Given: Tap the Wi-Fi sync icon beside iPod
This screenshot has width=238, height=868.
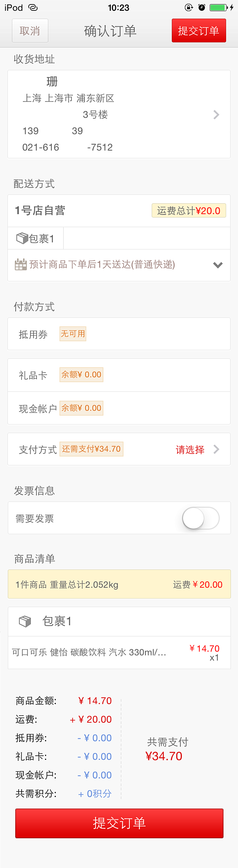Looking at the screenshot, I should tap(33, 7).
